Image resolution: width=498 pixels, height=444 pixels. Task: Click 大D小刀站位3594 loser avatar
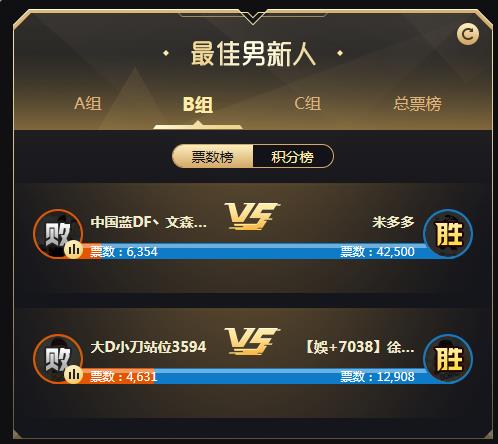pyautogui.click(x=58, y=359)
